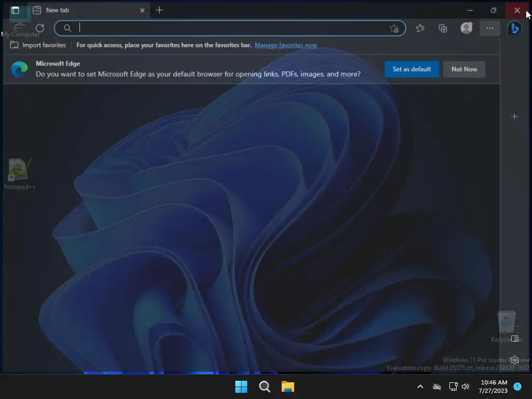532x399 pixels.
Task: Open the Bing Chat sidebar icon
Action: pyautogui.click(x=515, y=28)
